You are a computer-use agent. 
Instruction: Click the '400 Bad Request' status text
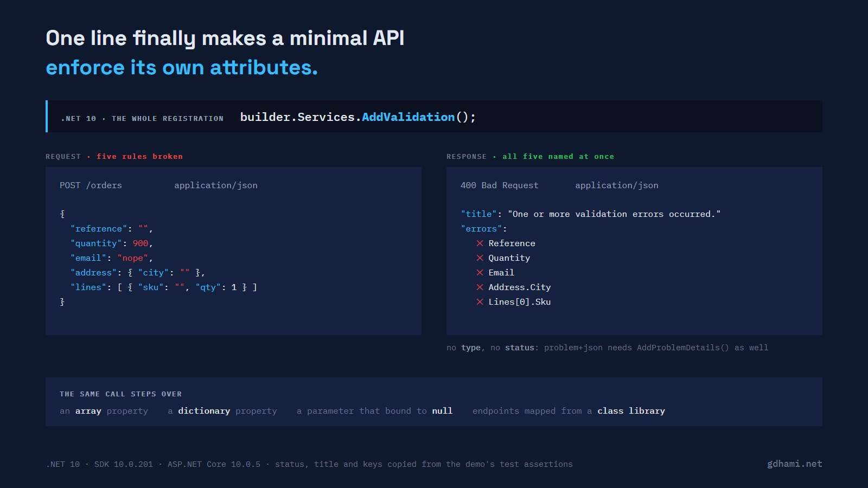[x=500, y=185]
